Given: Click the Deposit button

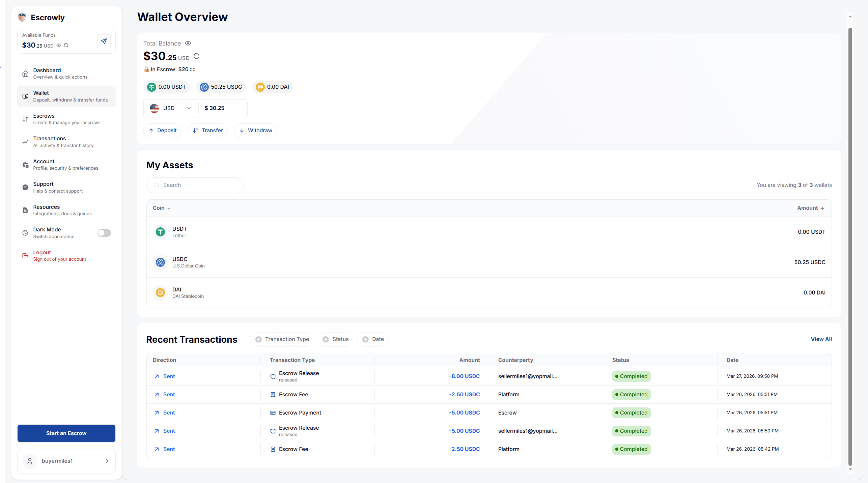Looking at the screenshot, I should click(163, 131).
